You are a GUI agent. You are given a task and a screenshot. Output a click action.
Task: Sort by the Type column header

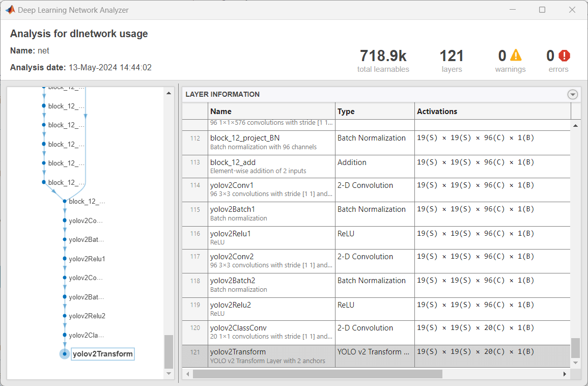click(x=375, y=111)
